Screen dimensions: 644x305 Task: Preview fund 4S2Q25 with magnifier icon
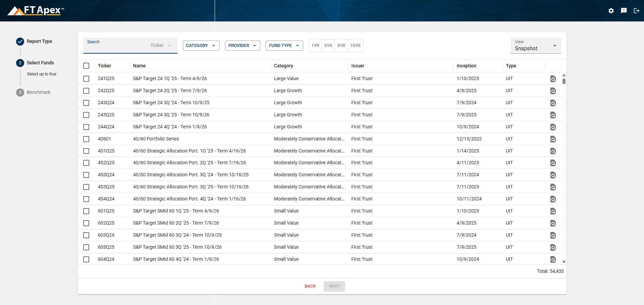tap(553, 163)
